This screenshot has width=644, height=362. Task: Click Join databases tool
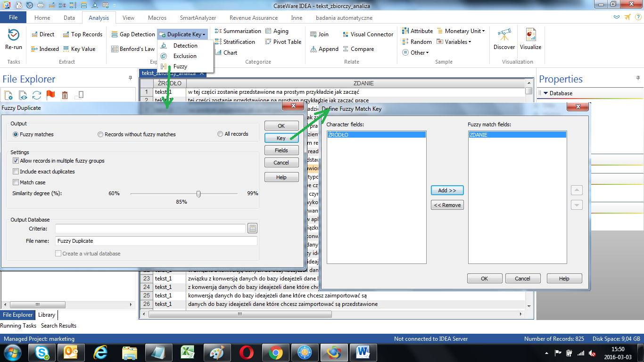(319, 34)
